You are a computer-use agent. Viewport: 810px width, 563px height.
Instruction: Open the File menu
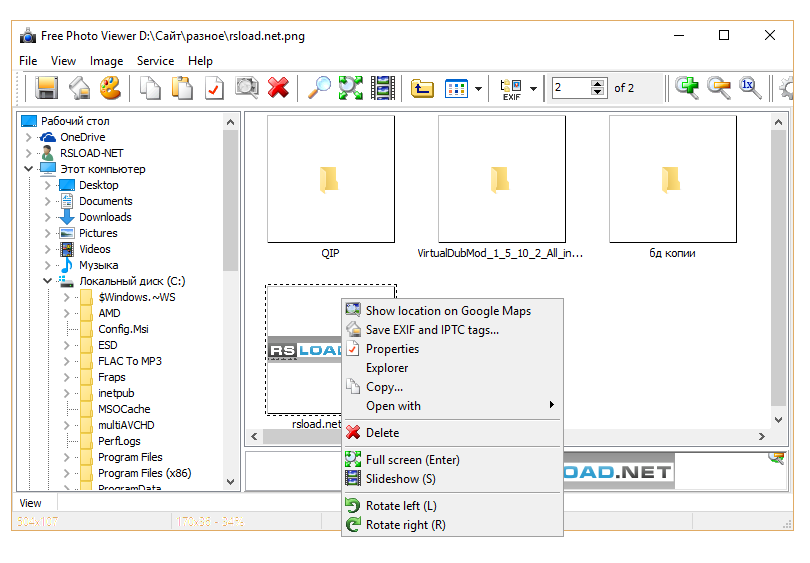click(x=28, y=61)
